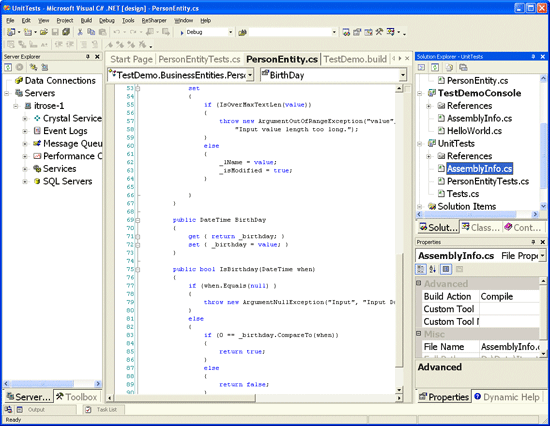
Task: Click the Redo arrow icon
Action: click(x=133, y=32)
